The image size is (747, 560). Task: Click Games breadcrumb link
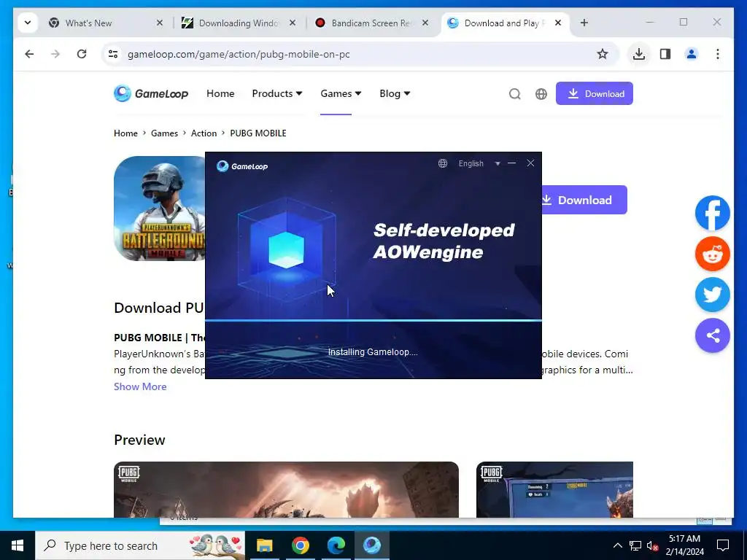point(164,133)
